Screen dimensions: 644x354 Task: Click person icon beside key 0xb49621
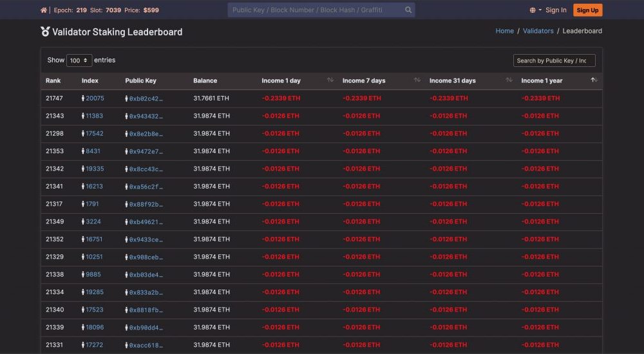[126, 222]
